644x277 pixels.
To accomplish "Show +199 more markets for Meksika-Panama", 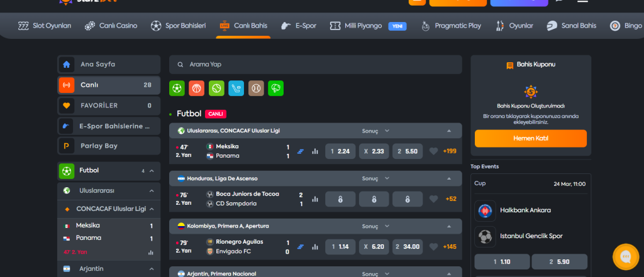I will pyautogui.click(x=449, y=151).
